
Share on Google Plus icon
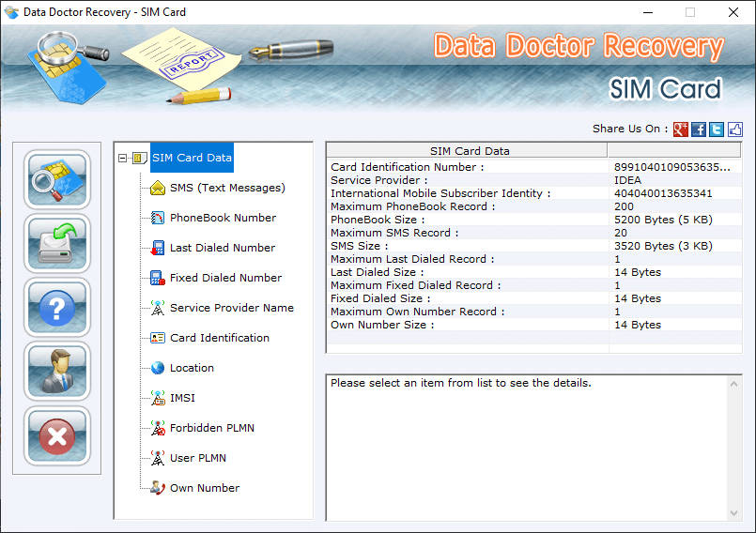pos(680,129)
